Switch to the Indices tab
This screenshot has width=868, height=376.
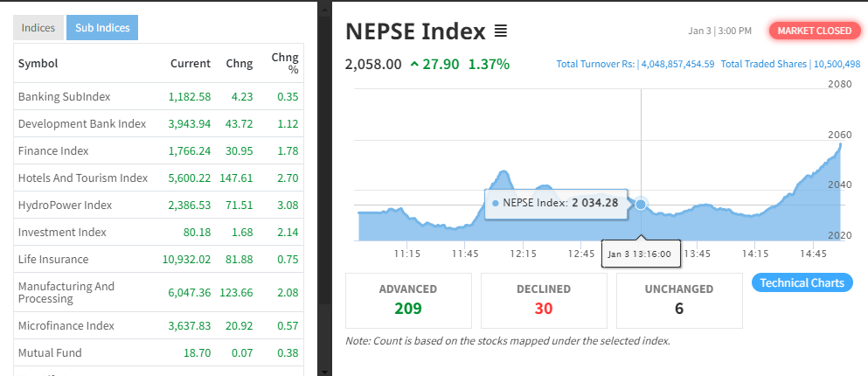tap(38, 28)
